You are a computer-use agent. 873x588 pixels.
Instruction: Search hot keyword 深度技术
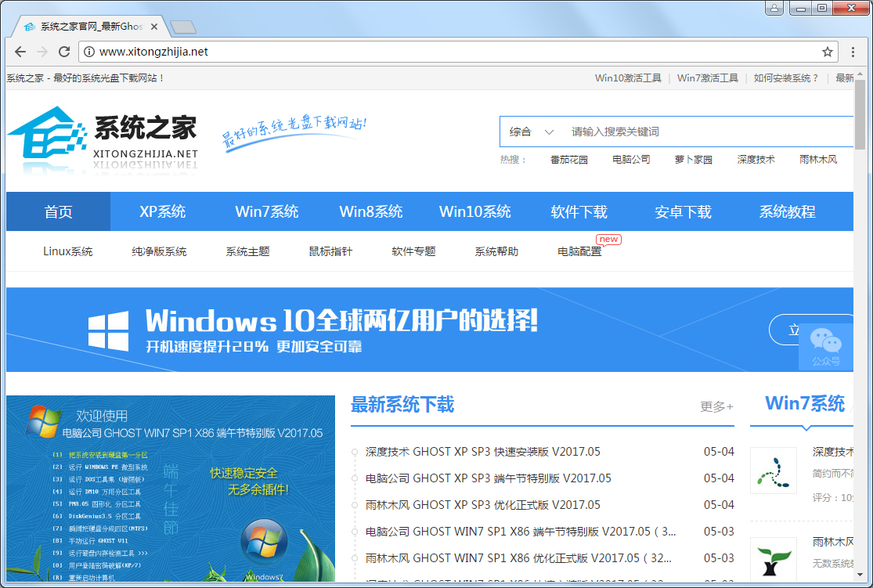pyautogui.click(x=756, y=160)
